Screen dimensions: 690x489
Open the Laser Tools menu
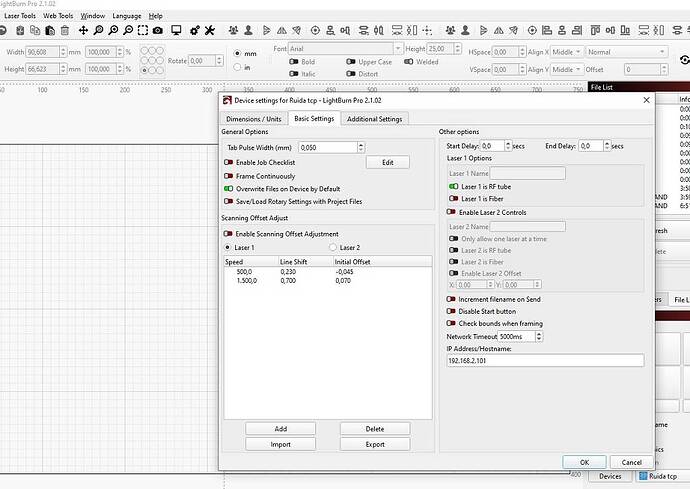pyautogui.click(x=20, y=16)
